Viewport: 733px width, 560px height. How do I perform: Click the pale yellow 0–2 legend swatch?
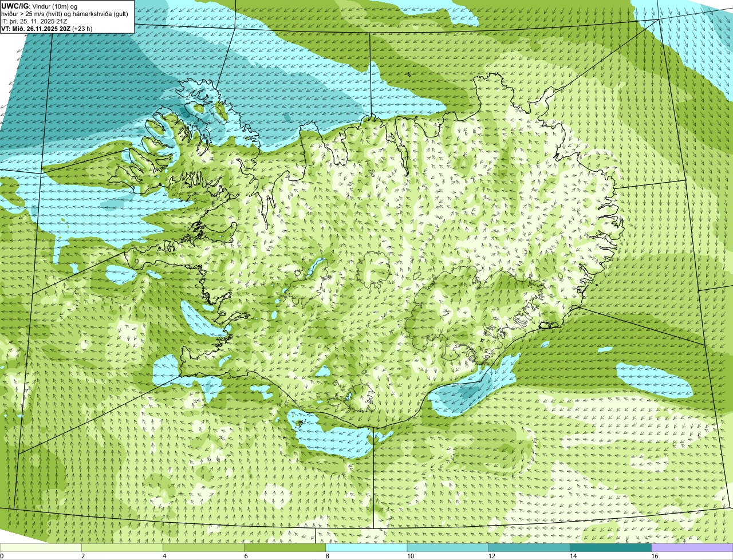[41, 548]
